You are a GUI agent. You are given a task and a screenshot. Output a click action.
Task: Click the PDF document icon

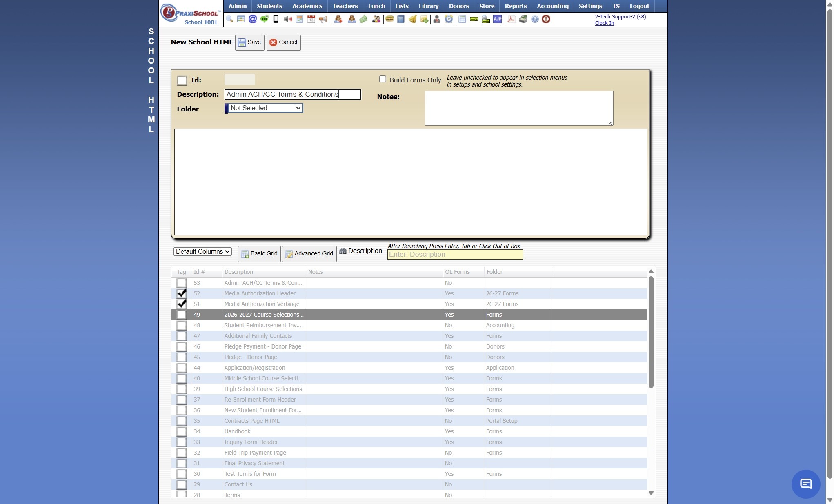(511, 19)
